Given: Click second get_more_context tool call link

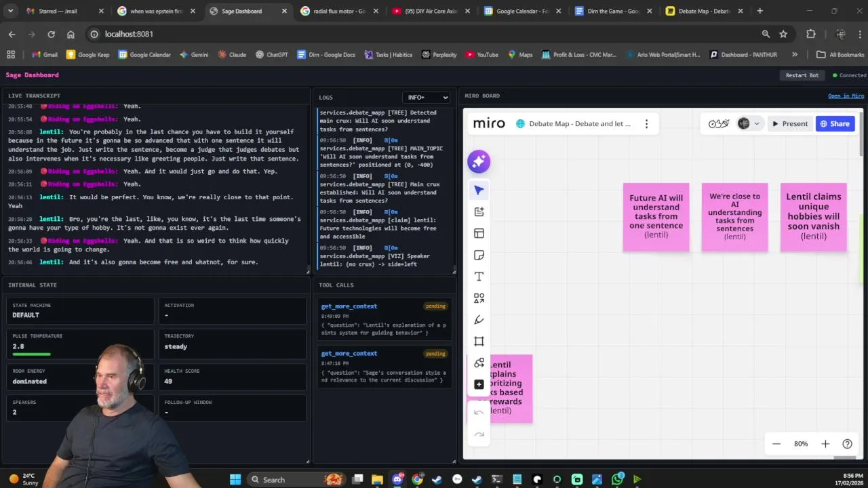Looking at the screenshot, I should coord(349,354).
